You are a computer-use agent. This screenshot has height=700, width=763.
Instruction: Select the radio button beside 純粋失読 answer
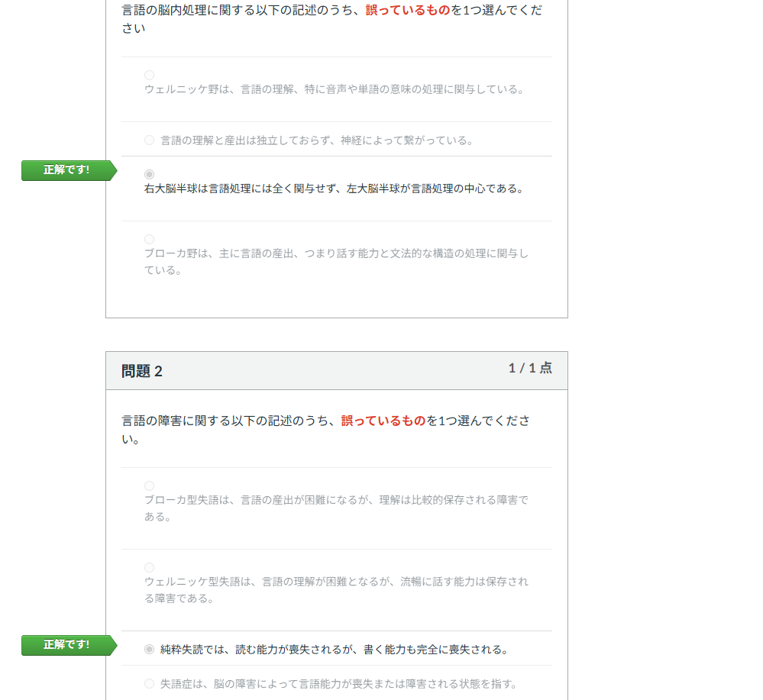(149, 650)
